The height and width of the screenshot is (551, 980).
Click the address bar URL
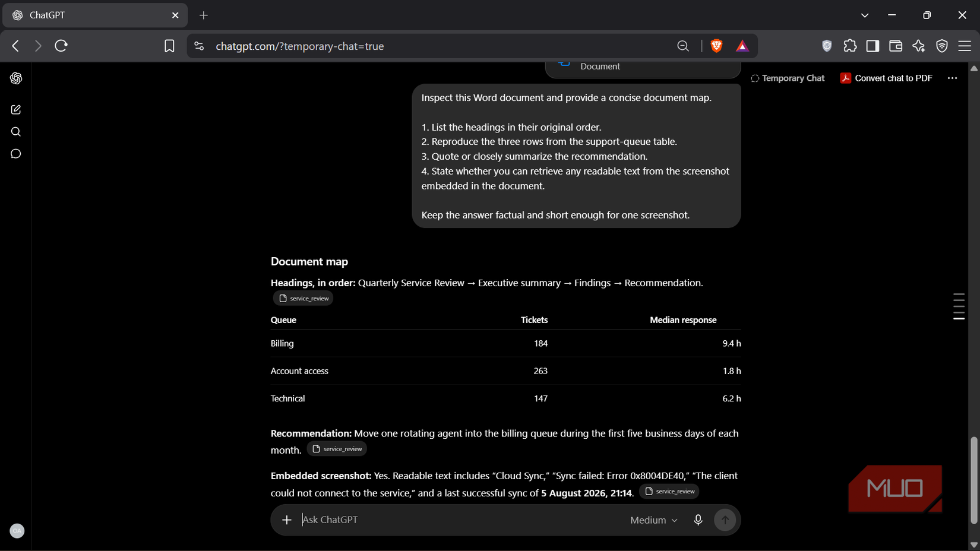(300, 46)
